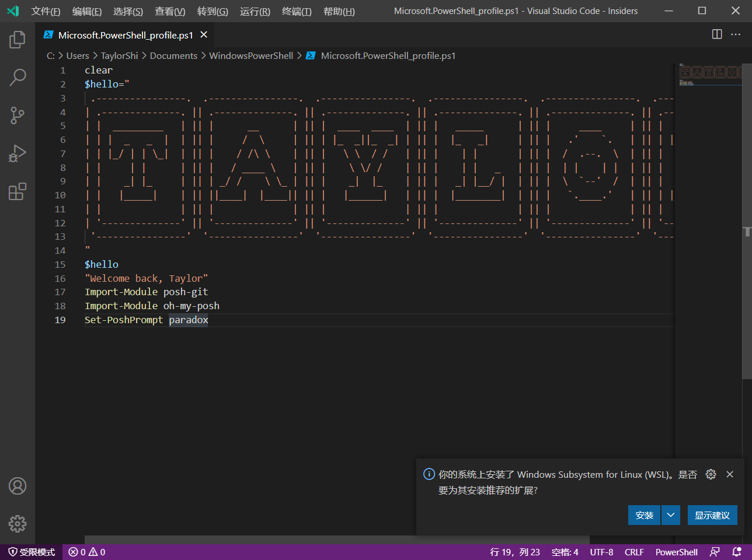The image size is (752, 560).
Task: Click the profile.ps1 file breadcrumb segment
Action: tap(388, 55)
